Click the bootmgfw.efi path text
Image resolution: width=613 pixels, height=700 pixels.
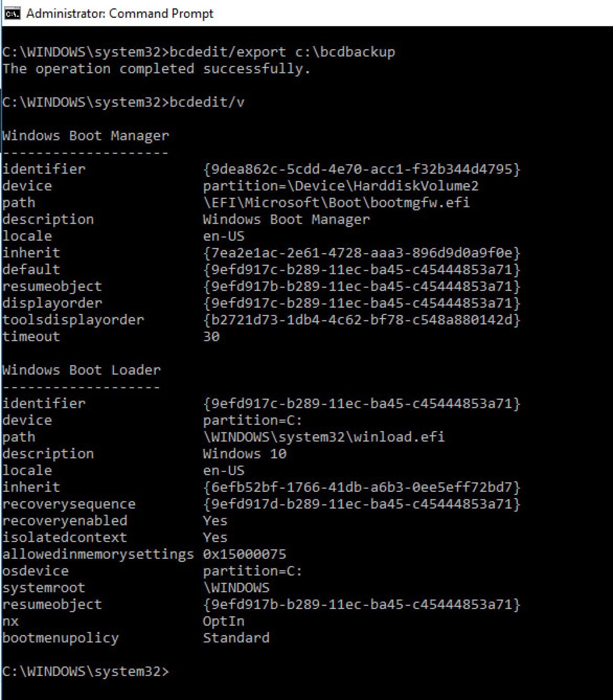(x=337, y=202)
